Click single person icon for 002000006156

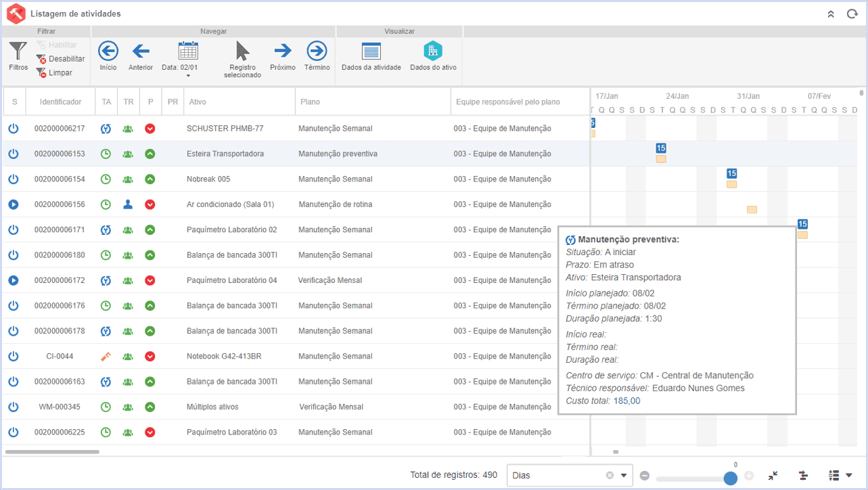tap(128, 204)
